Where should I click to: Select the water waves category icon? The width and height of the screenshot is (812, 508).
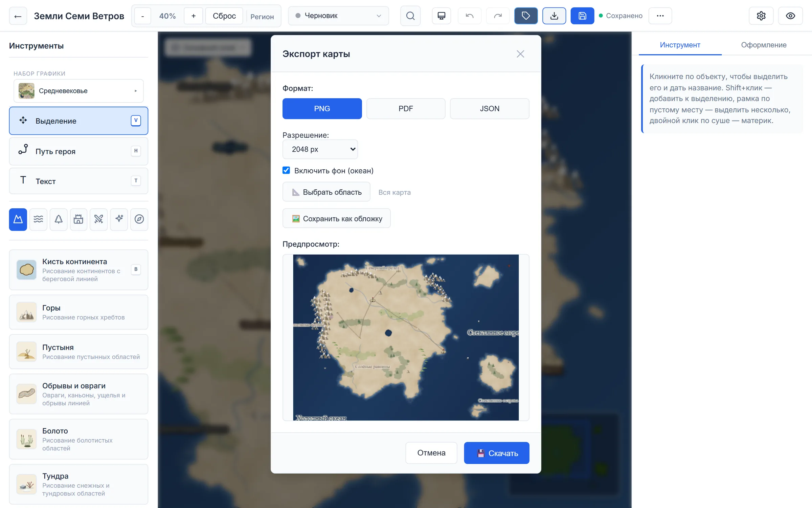(38, 219)
